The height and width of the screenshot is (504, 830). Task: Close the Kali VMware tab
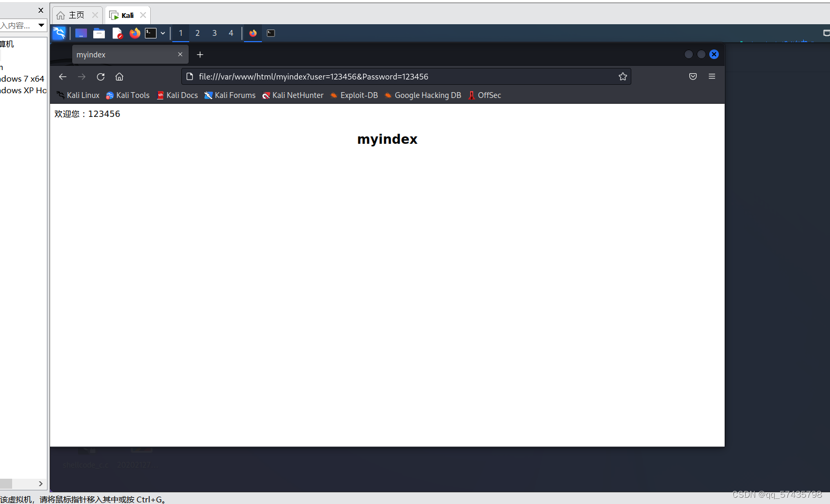(x=143, y=15)
